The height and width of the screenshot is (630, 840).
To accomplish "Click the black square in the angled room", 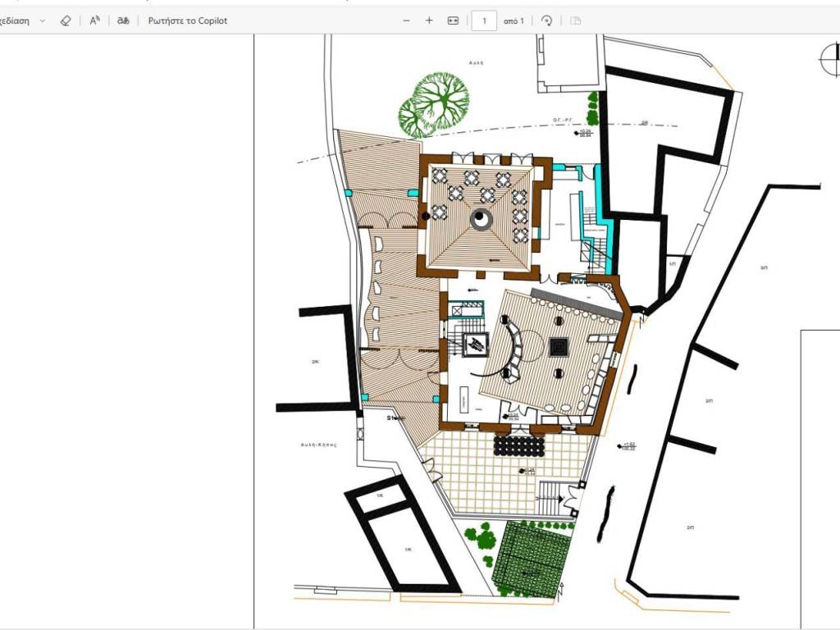I will pos(559,347).
